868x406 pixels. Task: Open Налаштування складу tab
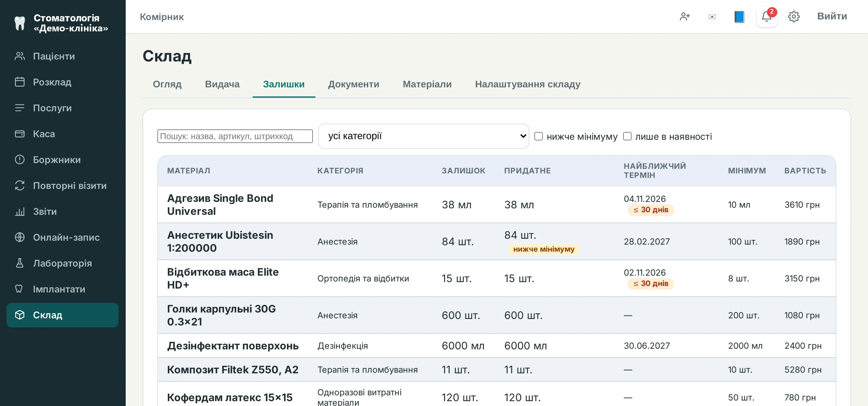527,84
